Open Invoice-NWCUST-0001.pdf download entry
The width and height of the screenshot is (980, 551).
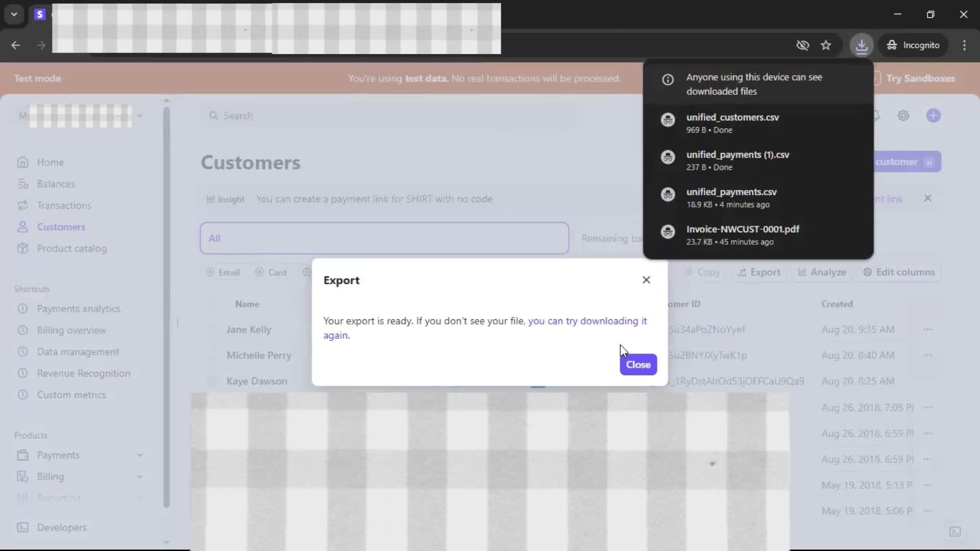coord(743,230)
